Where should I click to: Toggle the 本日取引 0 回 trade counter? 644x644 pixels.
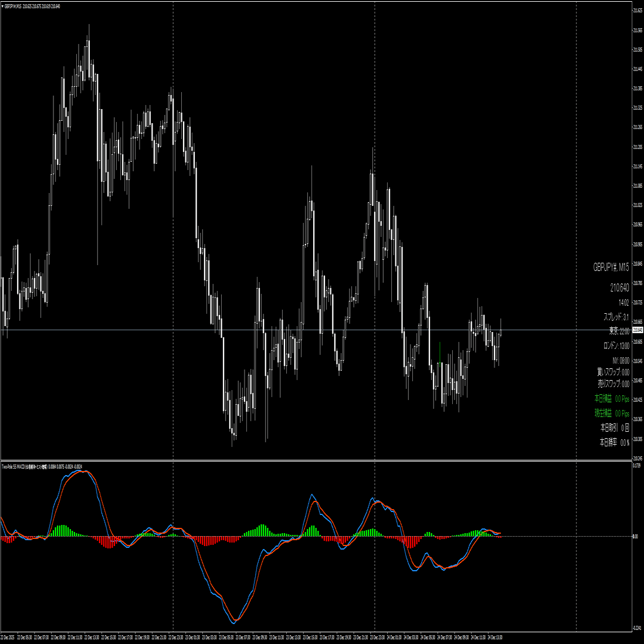coord(612,428)
